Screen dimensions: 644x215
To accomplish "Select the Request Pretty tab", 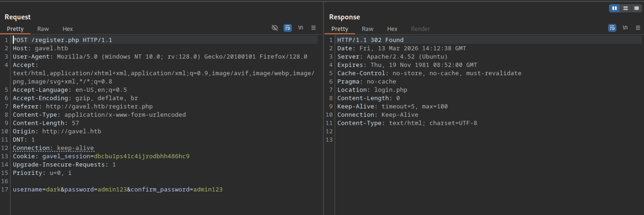I will 15,29.
